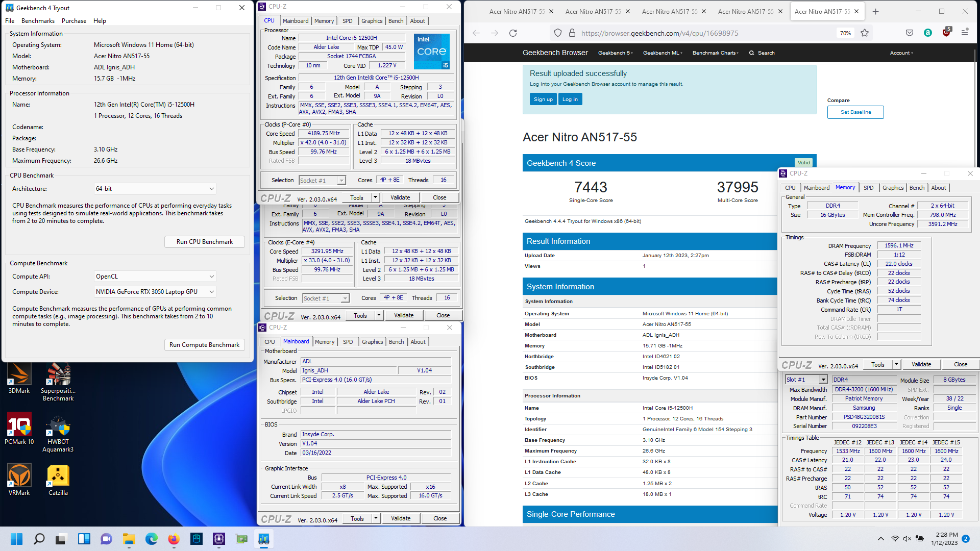This screenshot has width=980, height=551.
Task: Expand Tools arrow in Mainboard CPU-Z window
Action: tap(376, 518)
